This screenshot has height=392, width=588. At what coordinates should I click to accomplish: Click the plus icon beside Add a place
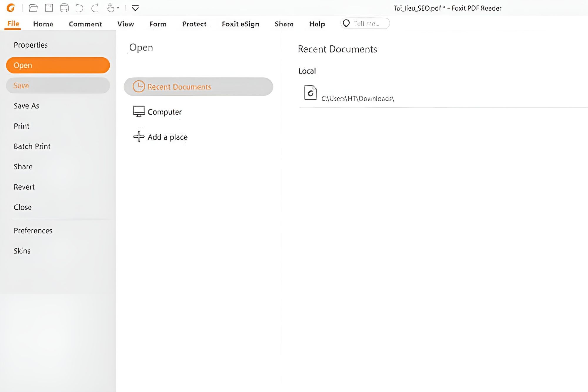139,136
